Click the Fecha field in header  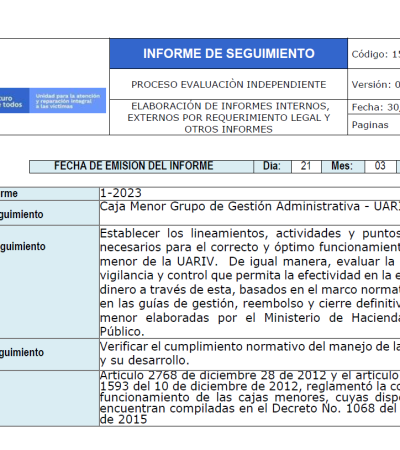pos(374,107)
